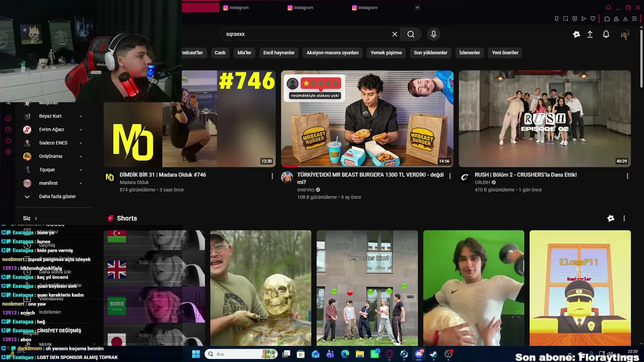The width and height of the screenshot is (644, 362).
Task: Open the browser easy setup sliders icon
Action: (x=634, y=19)
